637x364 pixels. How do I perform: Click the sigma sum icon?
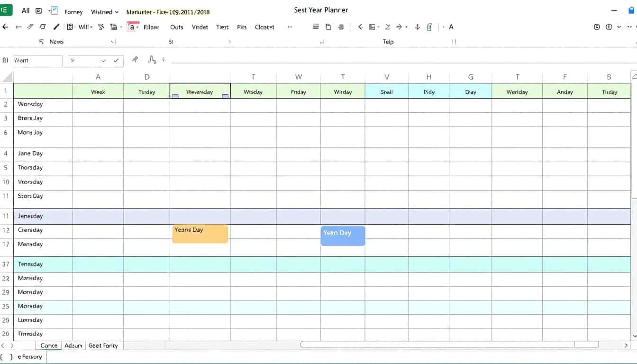click(387, 27)
